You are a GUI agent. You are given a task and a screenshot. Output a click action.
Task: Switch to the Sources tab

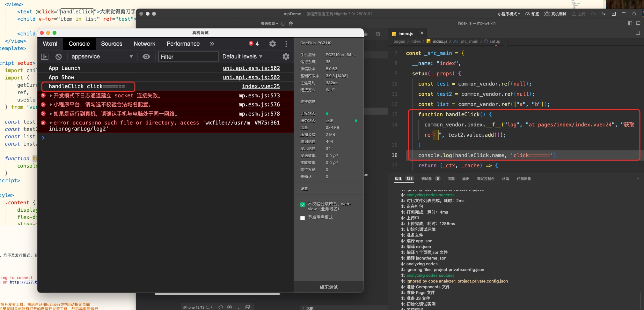(x=112, y=44)
